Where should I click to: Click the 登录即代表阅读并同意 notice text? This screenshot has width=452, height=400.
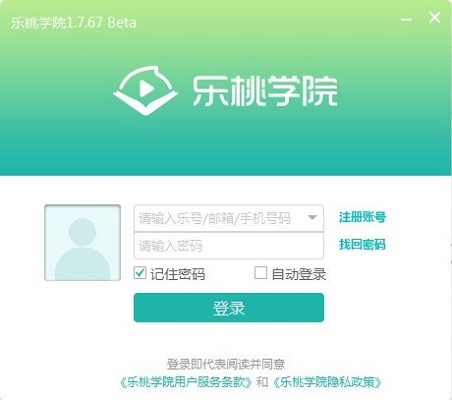(x=226, y=364)
